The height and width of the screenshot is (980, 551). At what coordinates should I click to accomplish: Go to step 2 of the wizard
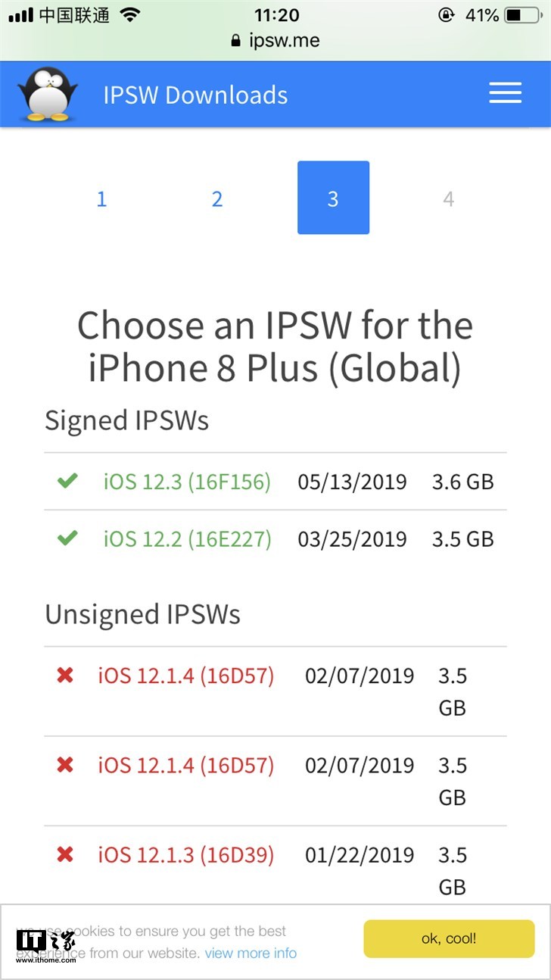[217, 198]
